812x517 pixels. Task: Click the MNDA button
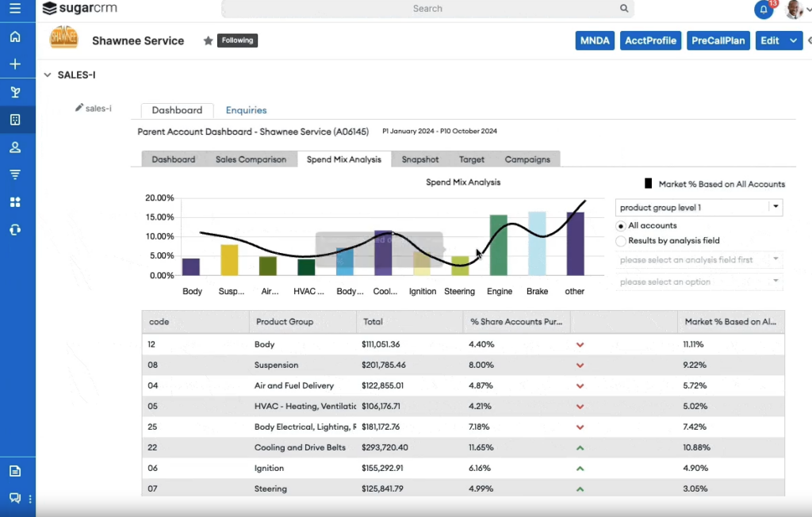click(x=595, y=40)
